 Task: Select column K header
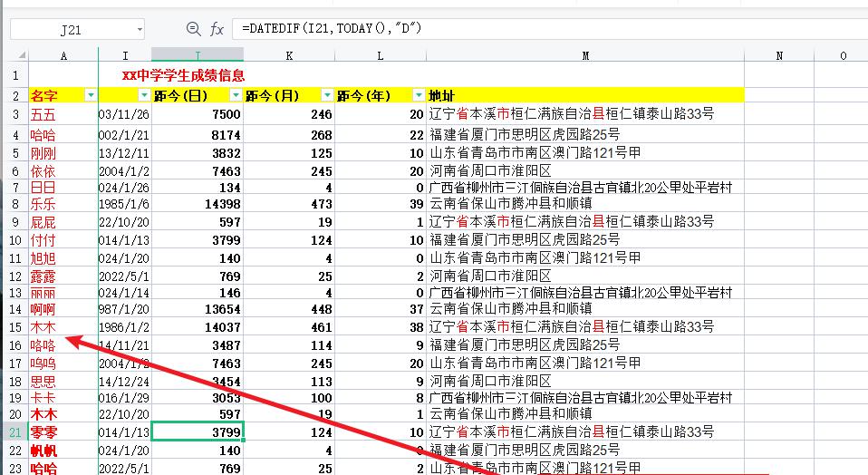pos(289,55)
